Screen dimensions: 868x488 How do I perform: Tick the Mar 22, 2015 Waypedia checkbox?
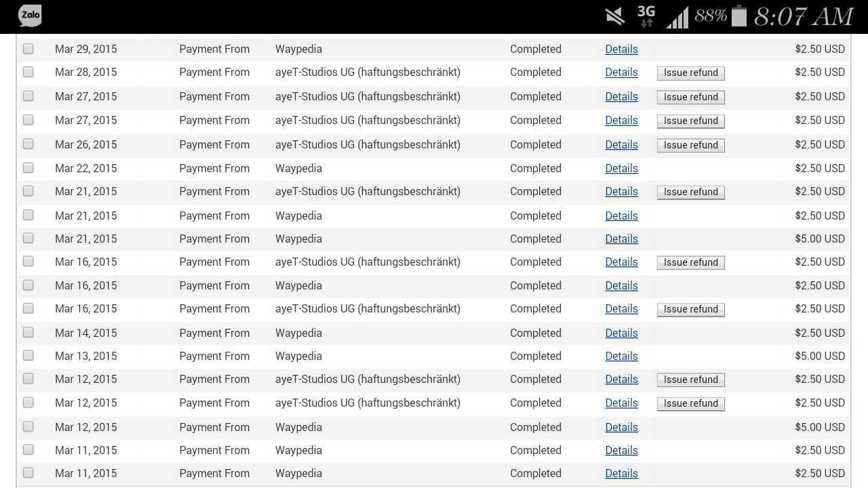pos(28,168)
